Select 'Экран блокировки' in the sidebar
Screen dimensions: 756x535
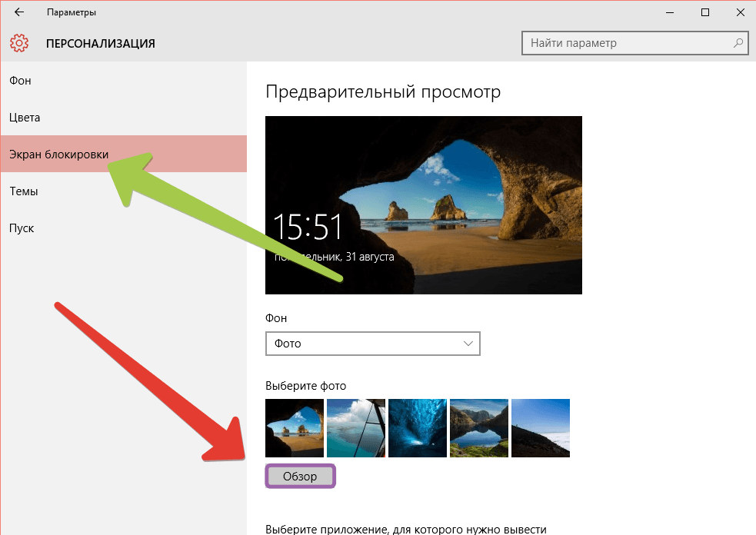point(123,154)
